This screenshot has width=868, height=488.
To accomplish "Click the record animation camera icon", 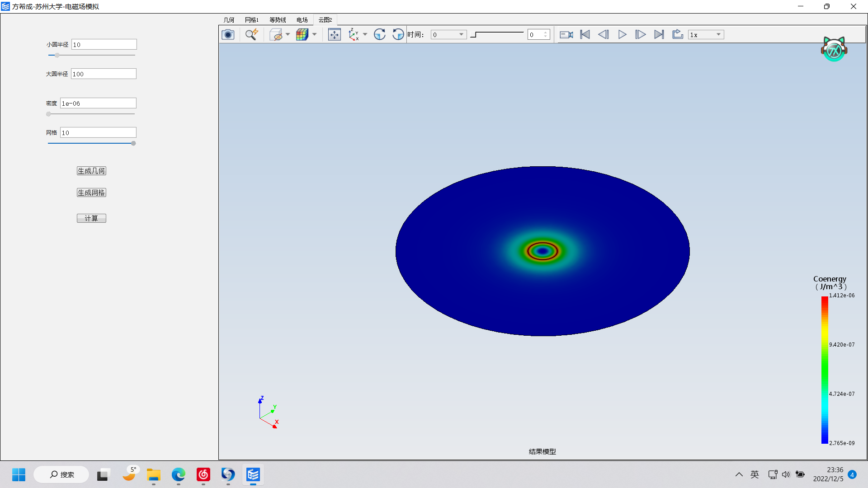I will pyautogui.click(x=566, y=35).
